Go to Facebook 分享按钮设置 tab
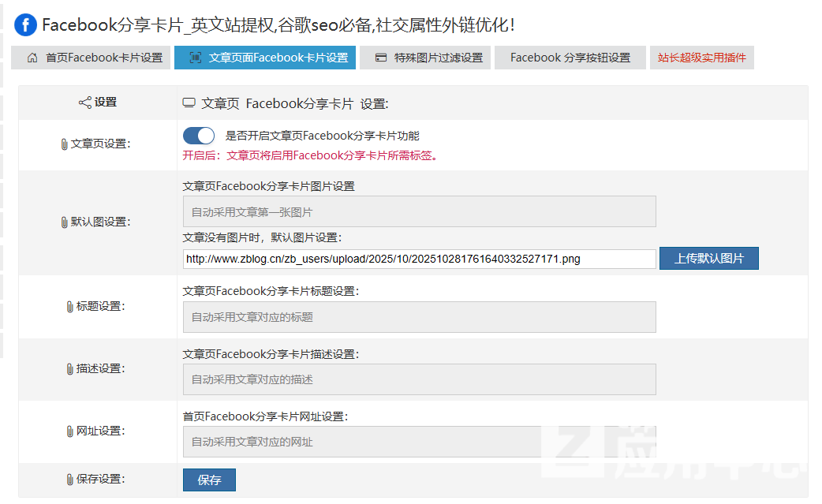822x504 pixels. pyautogui.click(x=570, y=58)
